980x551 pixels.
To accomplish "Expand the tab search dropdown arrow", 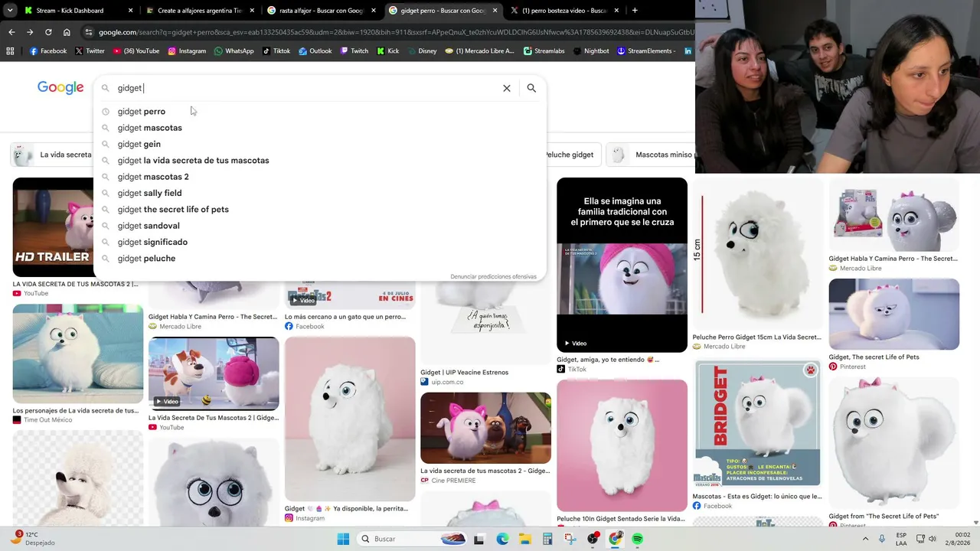I will 10,11.
